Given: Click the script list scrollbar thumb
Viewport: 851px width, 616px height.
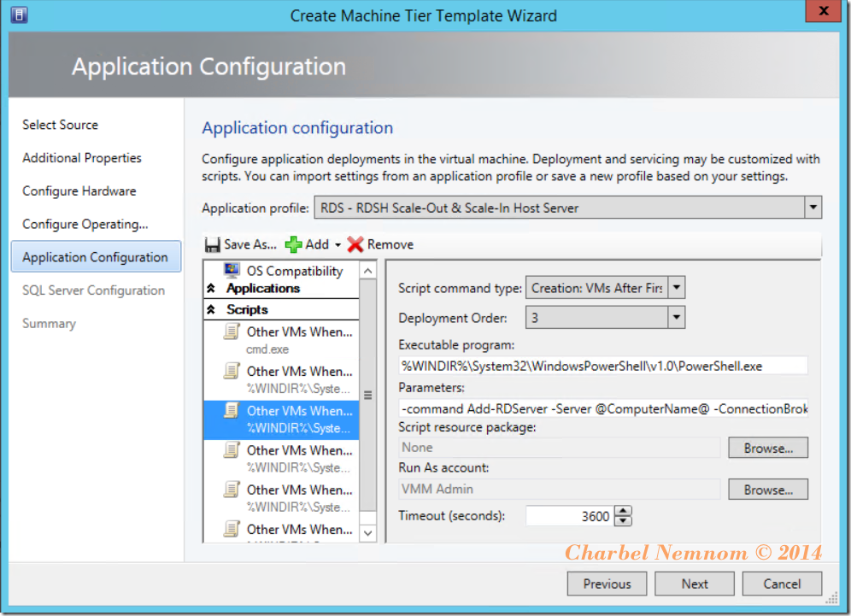Looking at the screenshot, I should pos(368,395).
